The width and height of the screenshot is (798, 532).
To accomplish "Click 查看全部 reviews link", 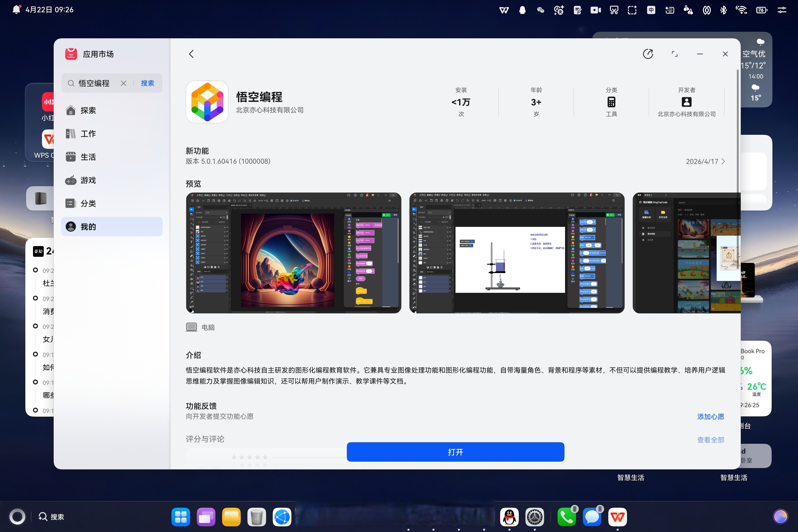I will pos(711,440).
